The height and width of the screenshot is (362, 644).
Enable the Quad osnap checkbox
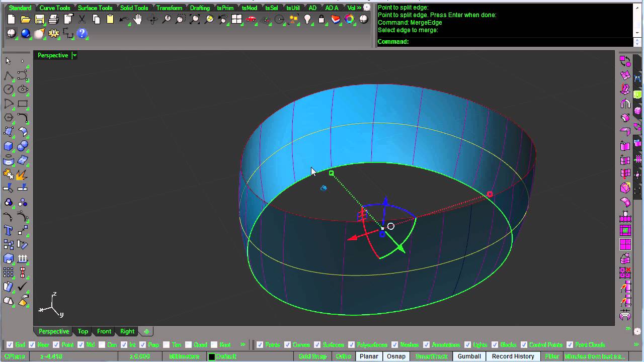point(188,345)
